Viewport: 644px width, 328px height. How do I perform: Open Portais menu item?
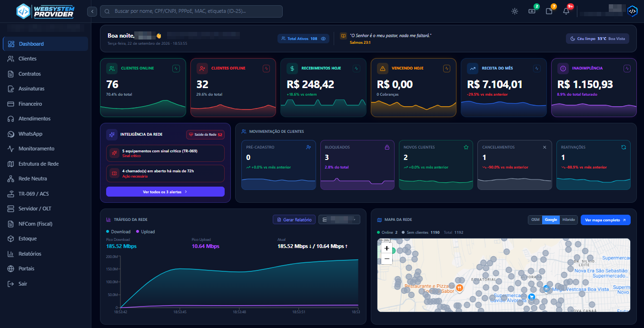tap(46, 268)
